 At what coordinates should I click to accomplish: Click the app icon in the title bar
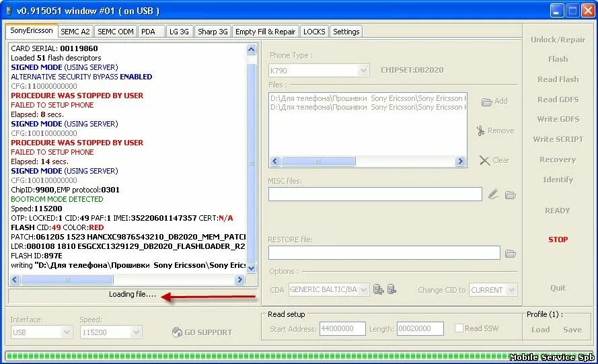tap(9, 11)
